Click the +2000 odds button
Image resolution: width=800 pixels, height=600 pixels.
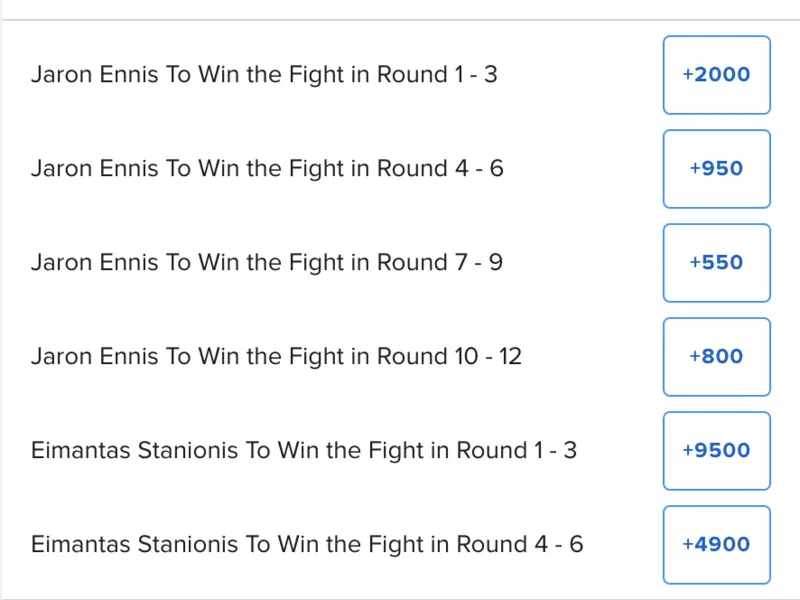point(716,75)
